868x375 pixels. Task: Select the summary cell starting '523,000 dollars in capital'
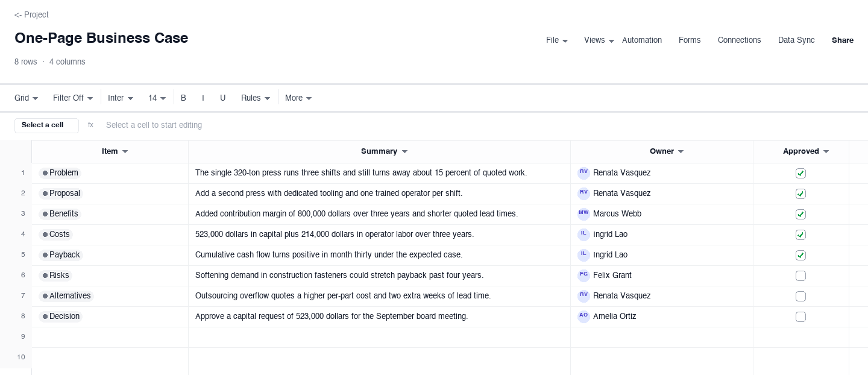tap(379, 235)
